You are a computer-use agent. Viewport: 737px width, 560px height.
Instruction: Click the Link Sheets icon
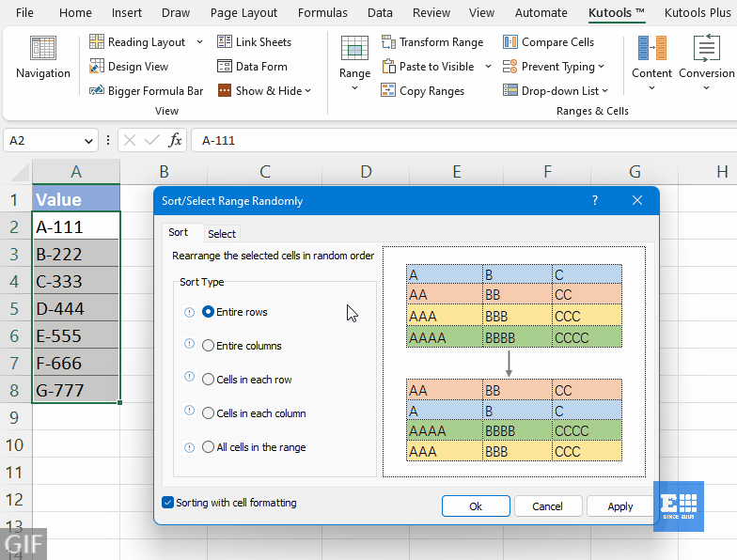[x=224, y=41]
